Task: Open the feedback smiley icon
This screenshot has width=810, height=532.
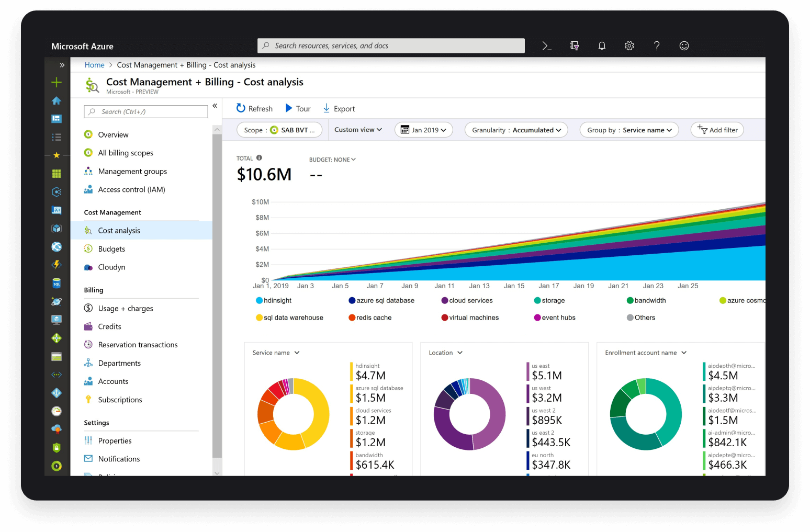Action: pyautogui.click(x=684, y=46)
